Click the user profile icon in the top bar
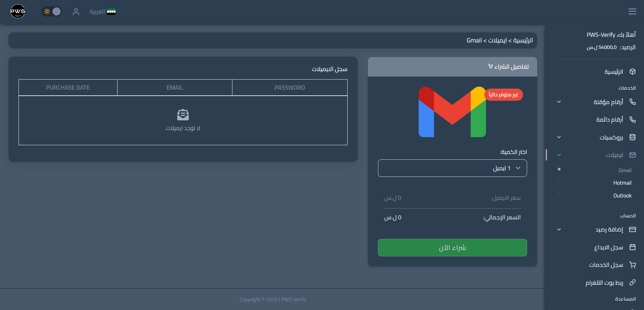644x310 pixels. [76, 11]
